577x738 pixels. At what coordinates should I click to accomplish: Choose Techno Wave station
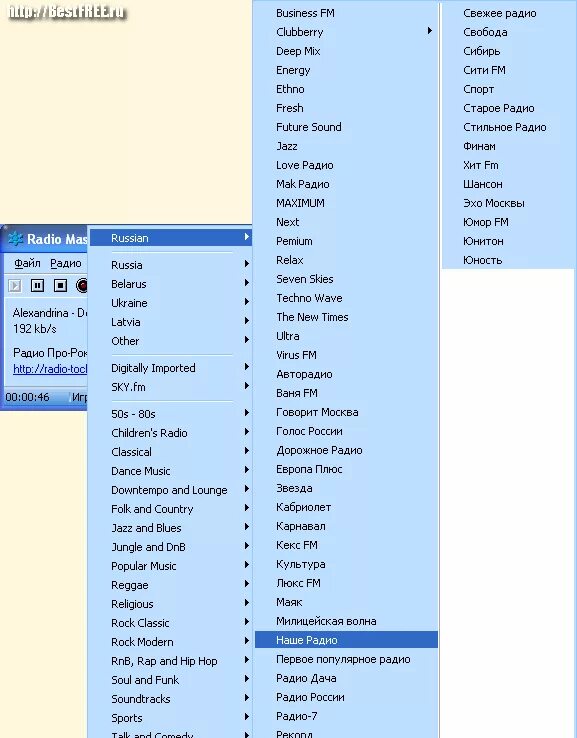click(x=346, y=298)
